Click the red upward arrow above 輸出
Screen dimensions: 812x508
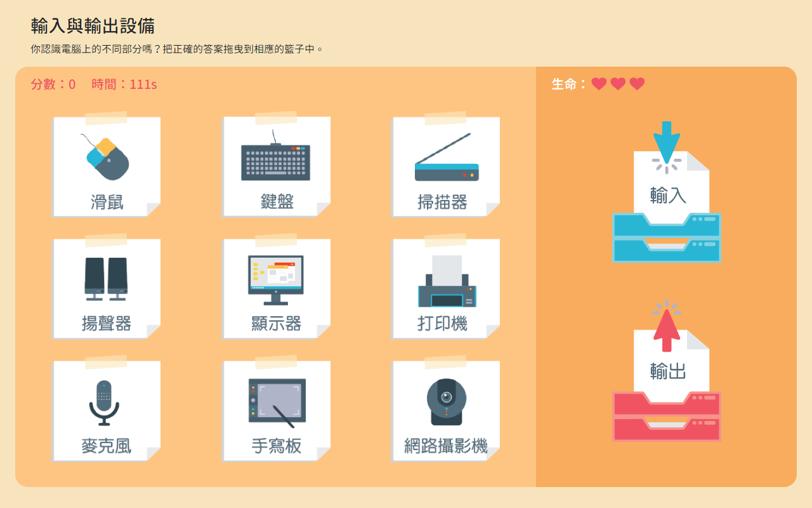(x=666, y=328)
